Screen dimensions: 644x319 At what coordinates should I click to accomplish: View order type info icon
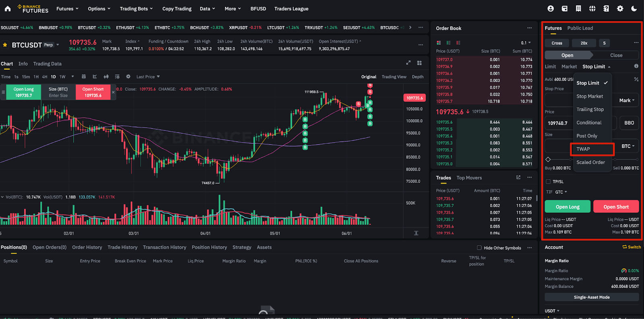pos(636,66)
